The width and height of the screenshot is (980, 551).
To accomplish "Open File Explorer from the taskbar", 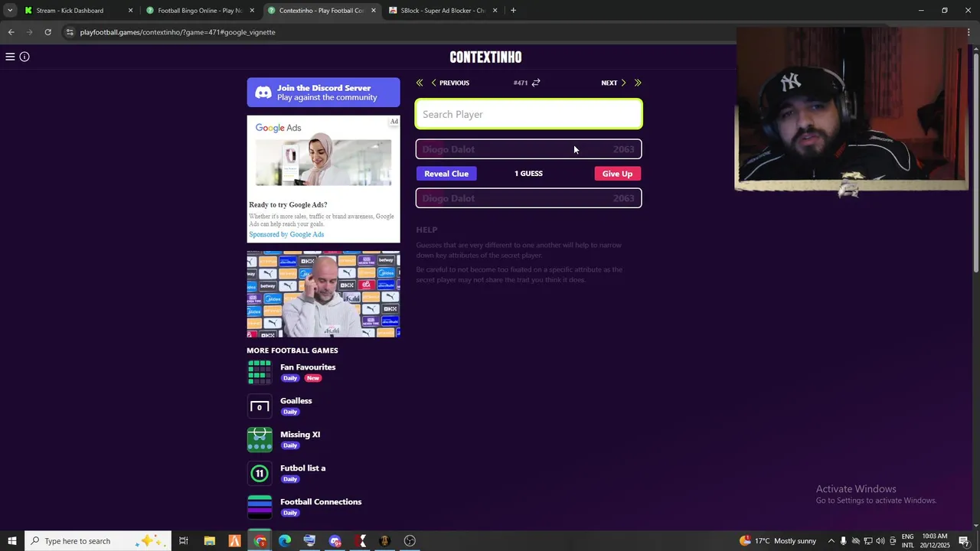I will [x=209, y=541].
